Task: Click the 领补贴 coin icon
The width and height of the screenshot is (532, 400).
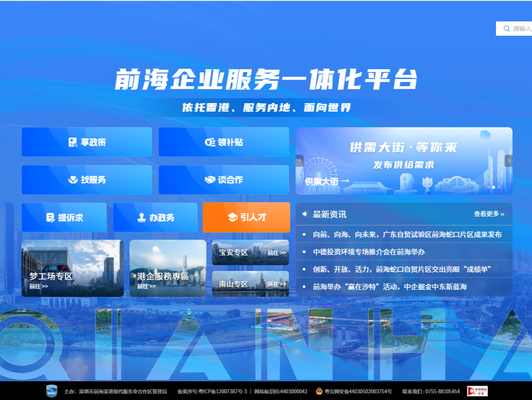Action: (x=210, y=142)
